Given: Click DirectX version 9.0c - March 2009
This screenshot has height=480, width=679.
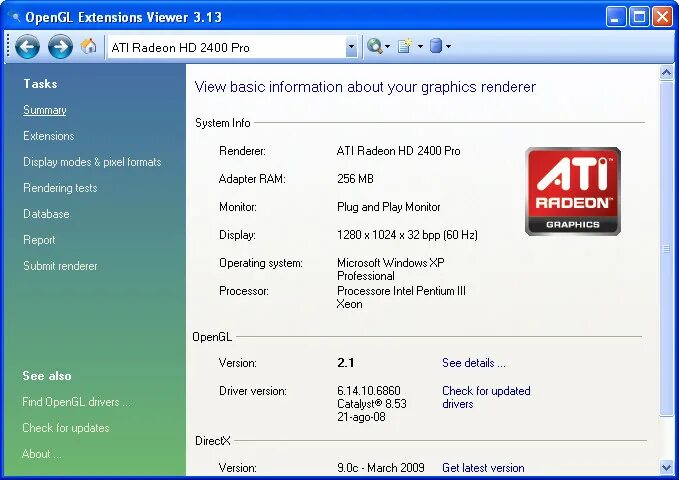Looking at the screenshot, I should pos(381,468).
